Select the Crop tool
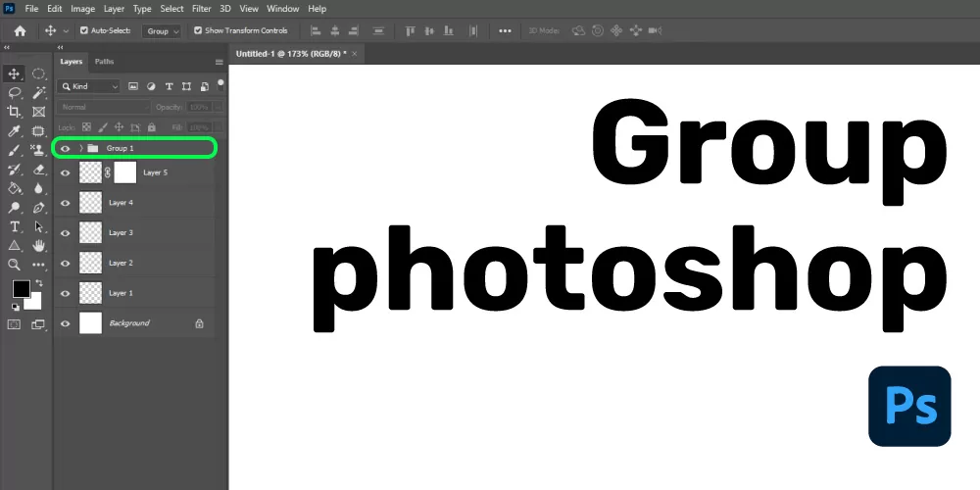Image resolution: width=980 pixels, height=490 pixels. tap(14, 112)
